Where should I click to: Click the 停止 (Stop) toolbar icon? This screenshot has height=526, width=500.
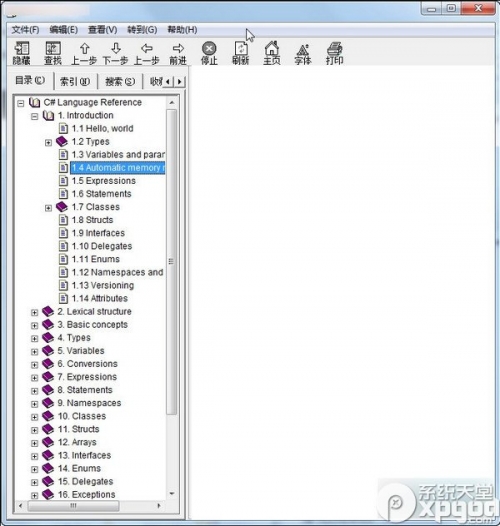(x=209, y=53)
